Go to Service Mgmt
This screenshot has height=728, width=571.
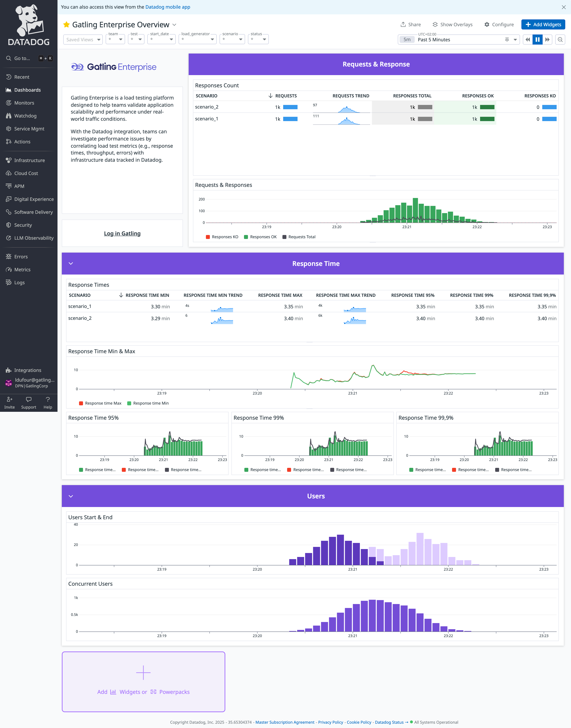(29, 129)
